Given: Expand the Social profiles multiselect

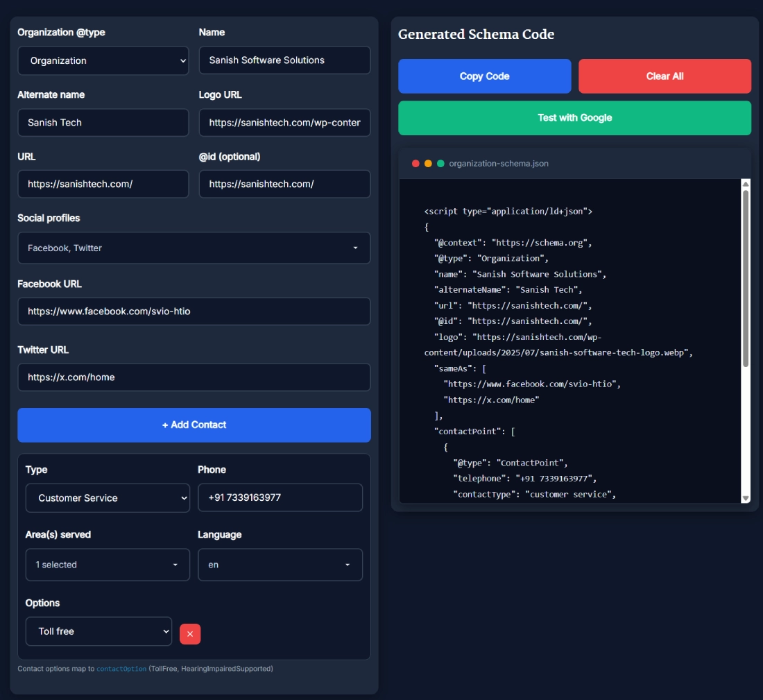Looking at the screenshot, I should click(194, 248).
